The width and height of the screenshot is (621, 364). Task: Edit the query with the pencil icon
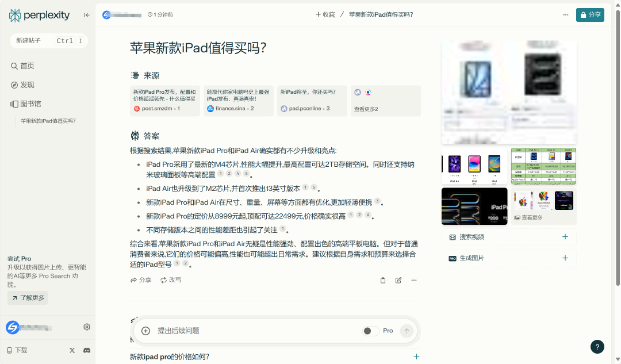398,281
